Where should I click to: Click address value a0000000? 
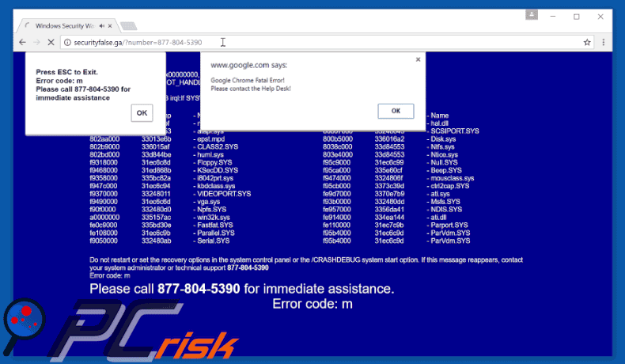pos(104,218)
